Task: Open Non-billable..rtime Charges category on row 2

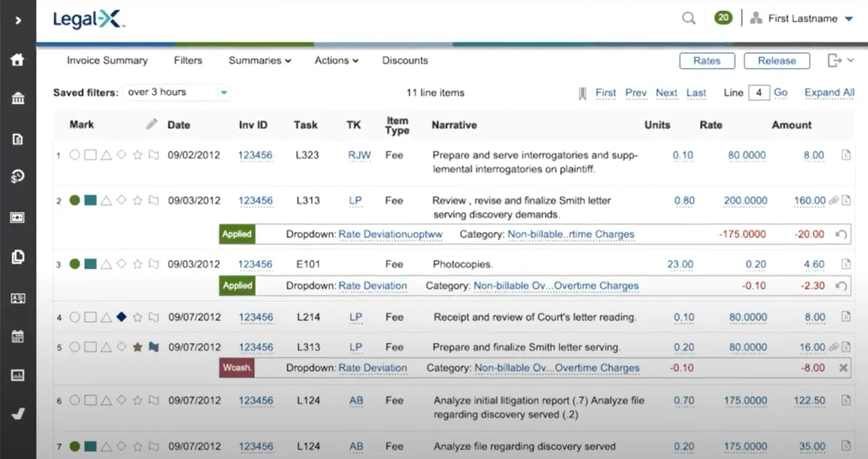Action: click(571, 235)
